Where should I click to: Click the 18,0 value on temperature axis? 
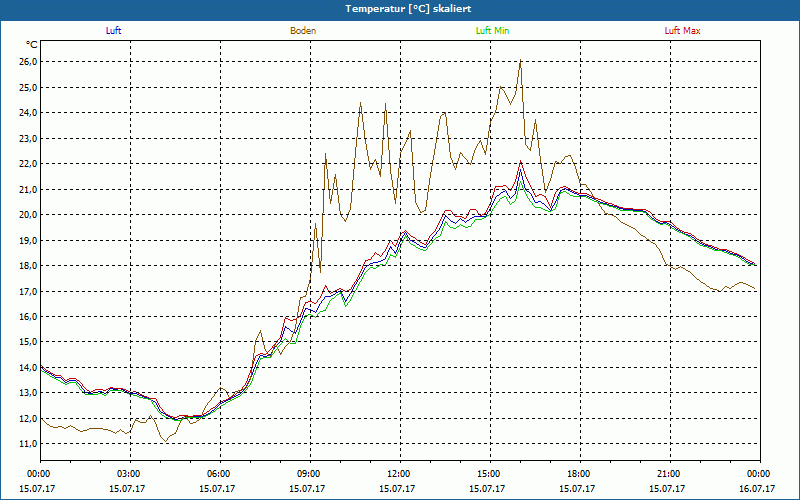pyautogui.click(x=28, y=266)
